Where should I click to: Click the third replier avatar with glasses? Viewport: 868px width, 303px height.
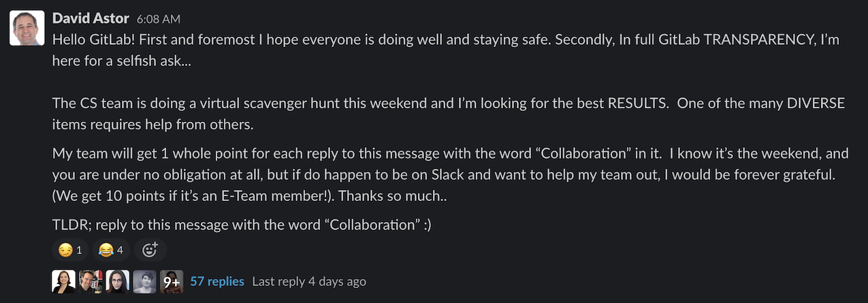[x=118, y=281]
